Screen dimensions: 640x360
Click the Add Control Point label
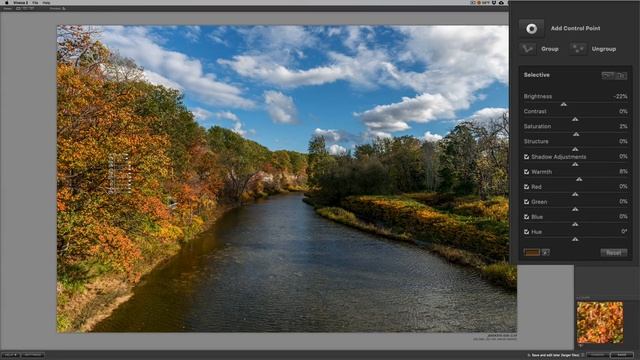point(575,28)
